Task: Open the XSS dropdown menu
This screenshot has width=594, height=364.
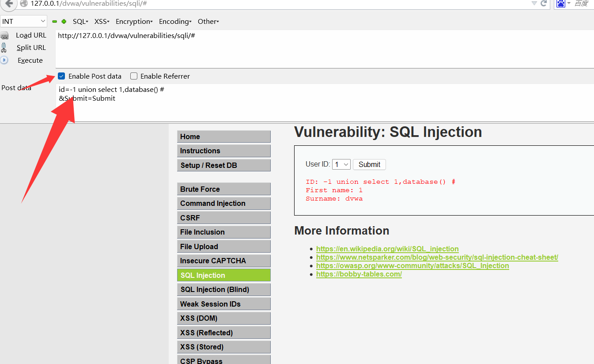Action: 102,21
